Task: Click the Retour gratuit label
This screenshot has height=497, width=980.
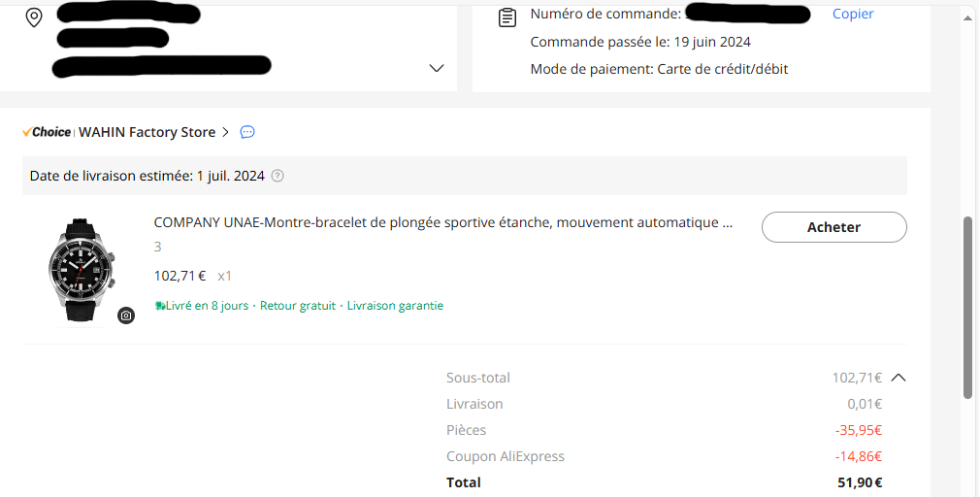Action: click(298, 306)
